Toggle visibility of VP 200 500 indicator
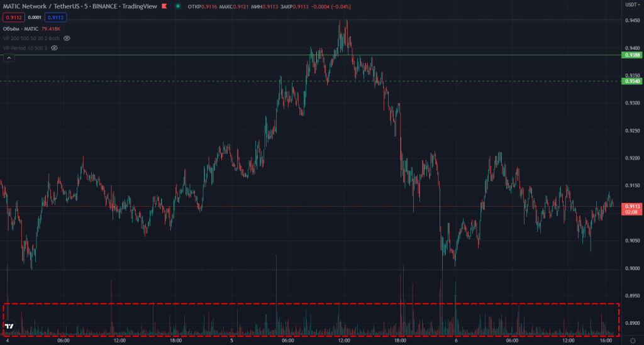The height and width of the screenshot is (345, 644). 67,38
